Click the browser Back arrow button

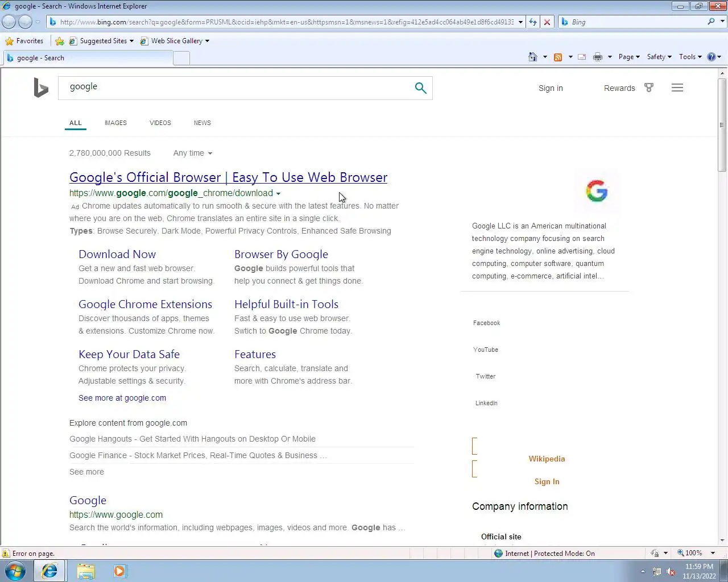point(9,22)
